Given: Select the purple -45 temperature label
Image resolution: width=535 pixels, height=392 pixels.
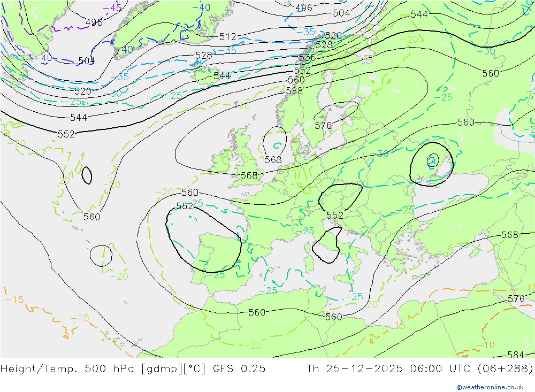Looking at the screenshot, I should click(112, 8).
